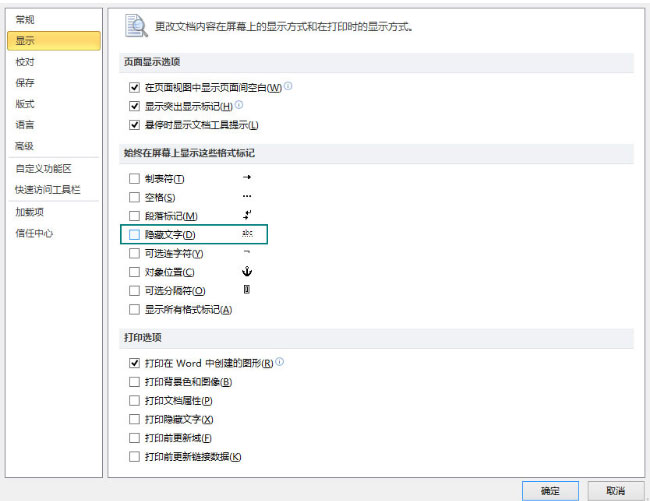The image size is (650, 501).
Task: Tick the 打印隐藏文字 checkbox
Action: pos(135,420)
